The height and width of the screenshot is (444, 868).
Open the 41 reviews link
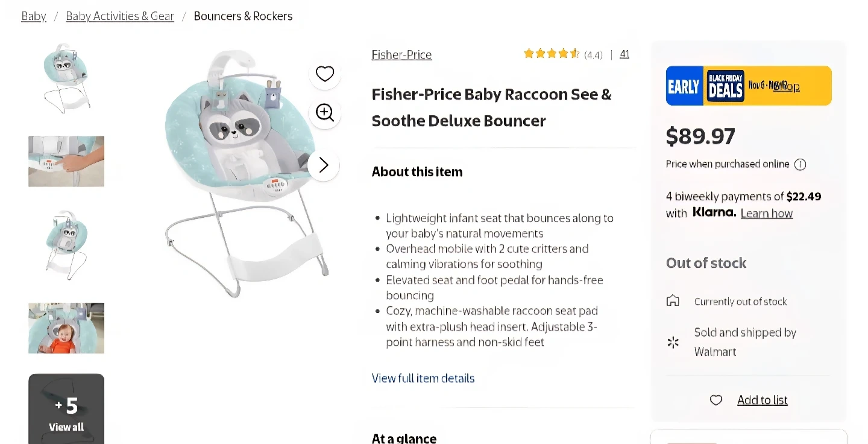click(624, 54)
